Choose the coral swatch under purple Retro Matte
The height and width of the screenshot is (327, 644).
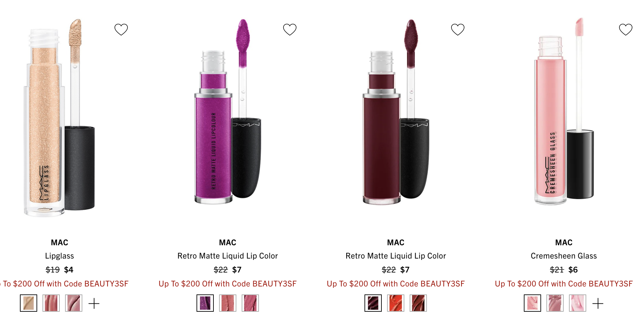coord(228,303)
